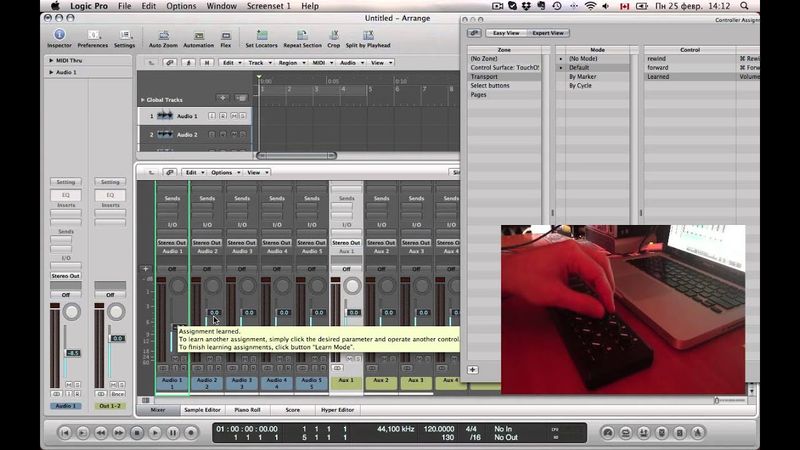The image size is (800, 450).
Task: Start playback with transport Play button
Action: 155,433
